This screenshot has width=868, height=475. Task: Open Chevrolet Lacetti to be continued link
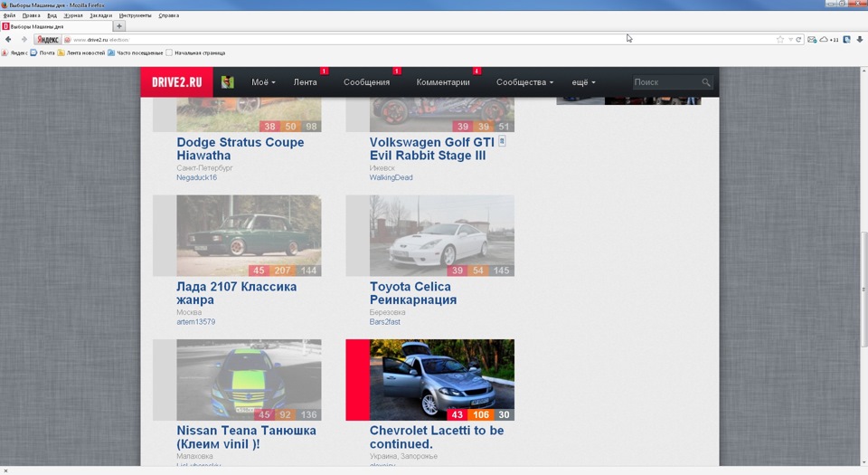click(437, 437)
